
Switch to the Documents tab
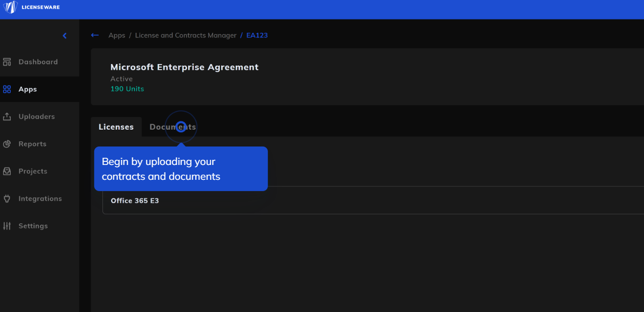(x=173, y=127)
